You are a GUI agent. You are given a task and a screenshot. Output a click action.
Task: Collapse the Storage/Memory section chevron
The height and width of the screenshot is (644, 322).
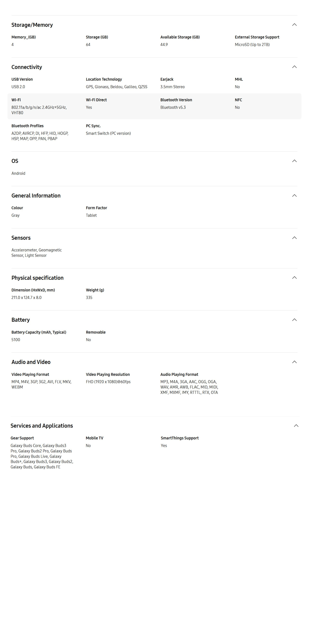coord(294,24)
